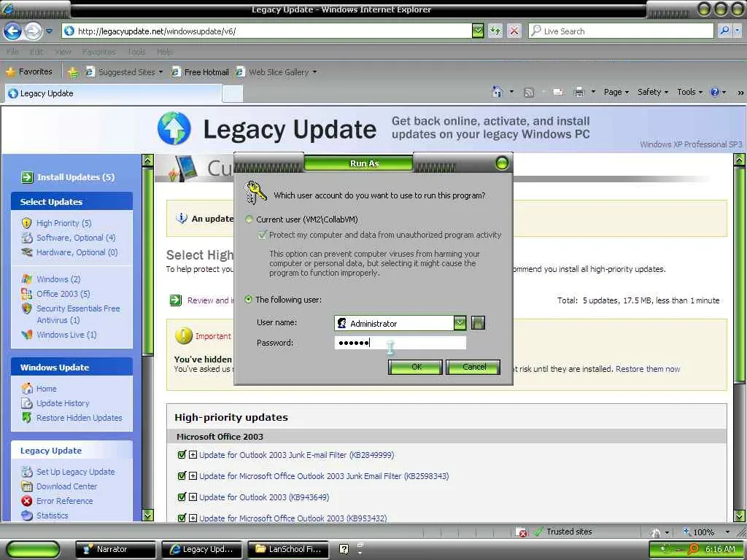Uncheck Update for Outlook 2003 KB943649
Screen dimensions: 747x560
(182, 497)
